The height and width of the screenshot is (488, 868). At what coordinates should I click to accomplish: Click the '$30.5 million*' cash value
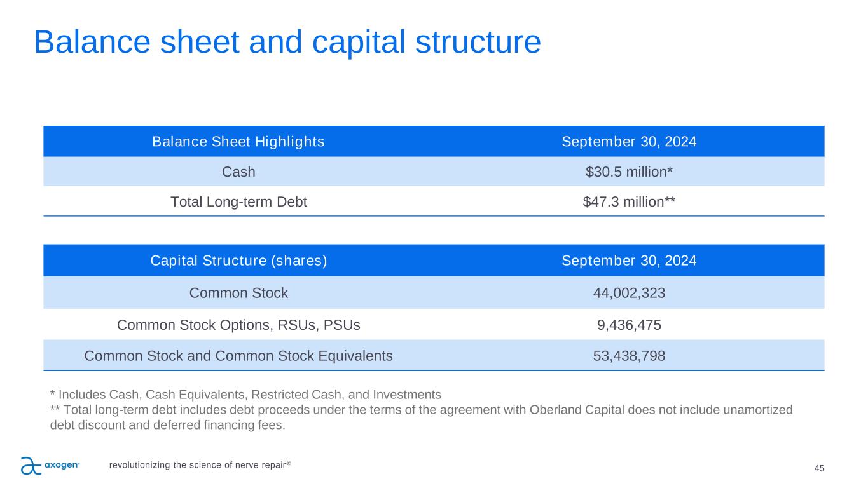coord(629,172)
